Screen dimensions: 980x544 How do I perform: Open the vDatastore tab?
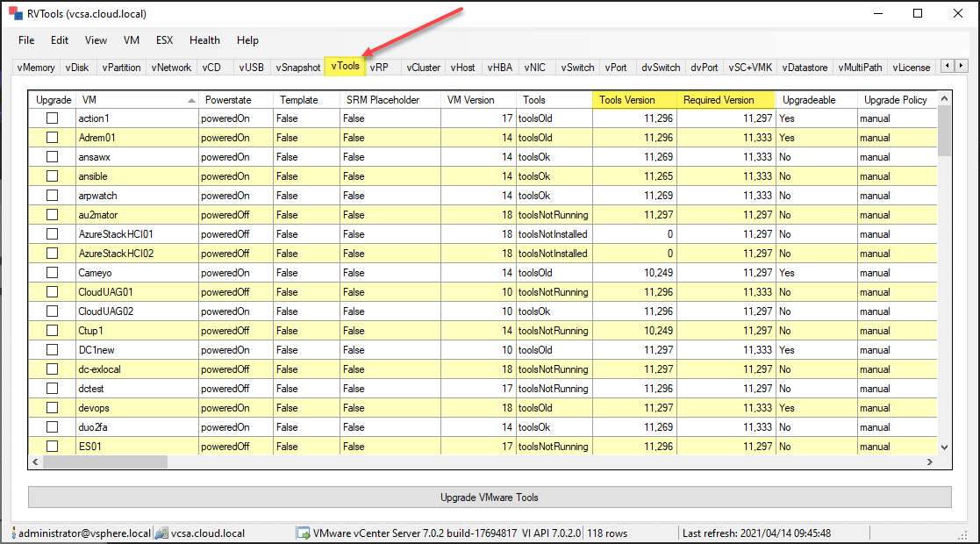[805, 68]
